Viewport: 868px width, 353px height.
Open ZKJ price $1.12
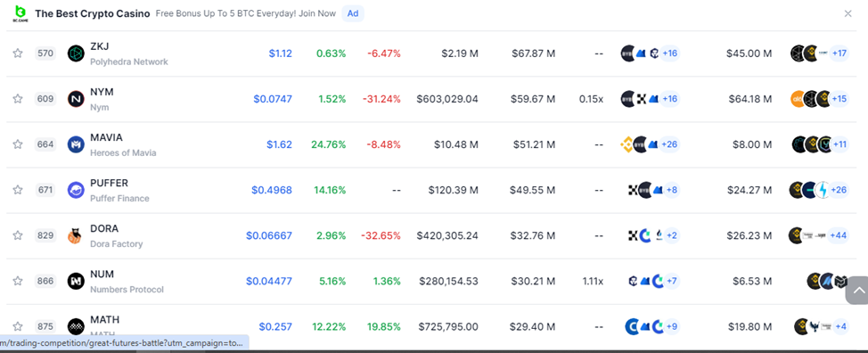click(x=281, y=53)
